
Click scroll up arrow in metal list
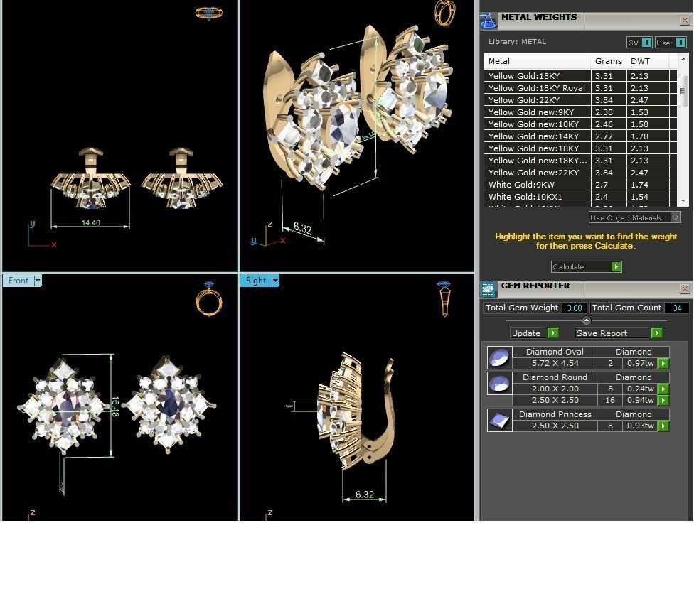683,59
